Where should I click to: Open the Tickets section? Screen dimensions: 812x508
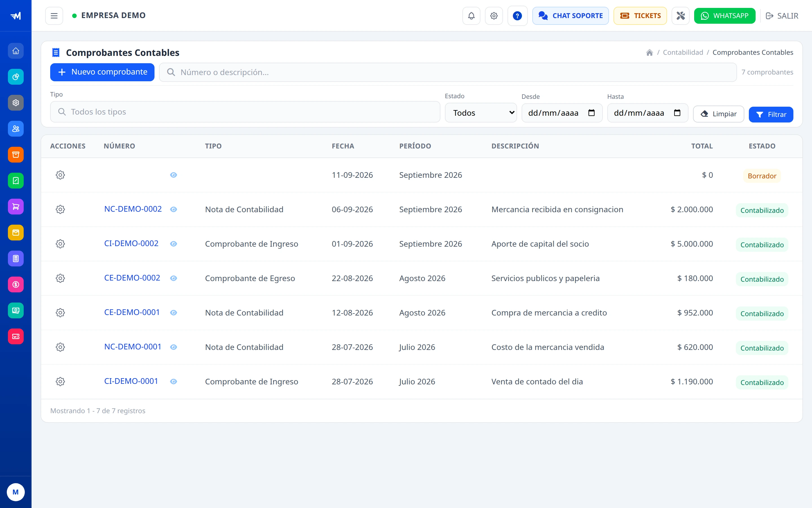point(640,16)
